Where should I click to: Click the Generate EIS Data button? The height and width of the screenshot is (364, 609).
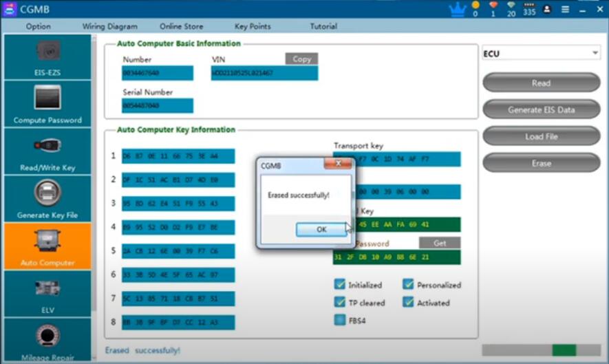pyautogui.click(x=541, y=109)
